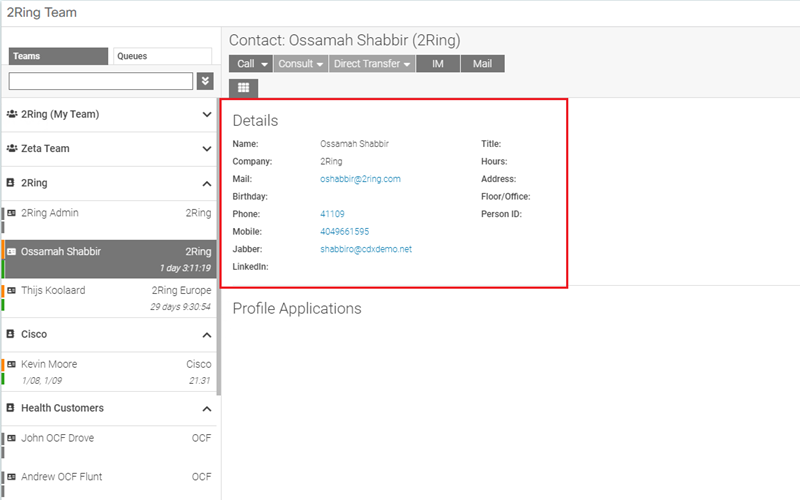Screen dimensions: 800x500
Task: Click the '1 day 3:11:19' status time
Action: pyautogui.click(x=185, y=268)
